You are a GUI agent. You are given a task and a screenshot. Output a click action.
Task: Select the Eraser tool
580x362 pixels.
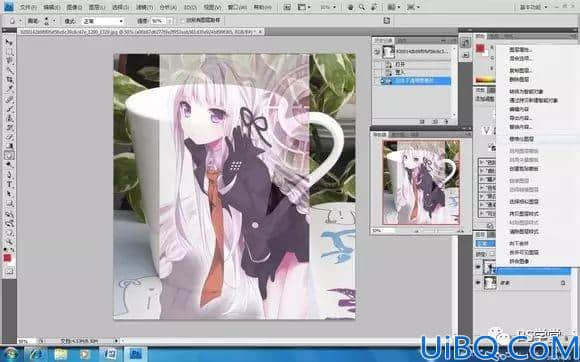click(9, 137)
